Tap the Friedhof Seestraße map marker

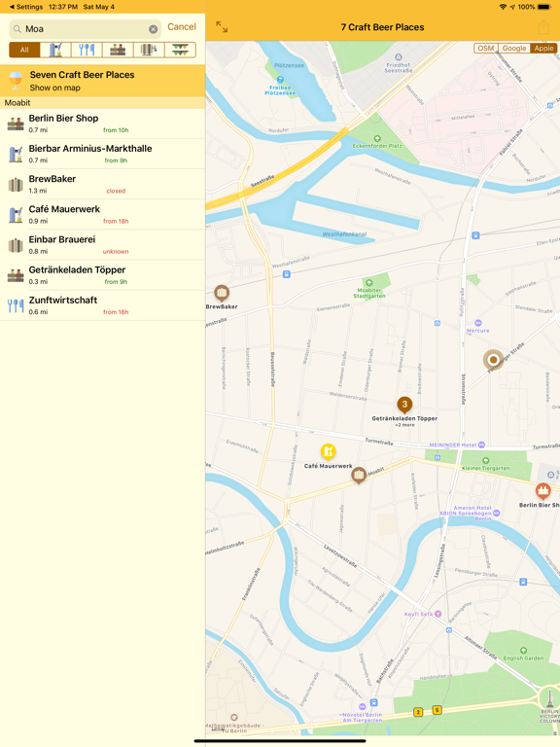399,57
